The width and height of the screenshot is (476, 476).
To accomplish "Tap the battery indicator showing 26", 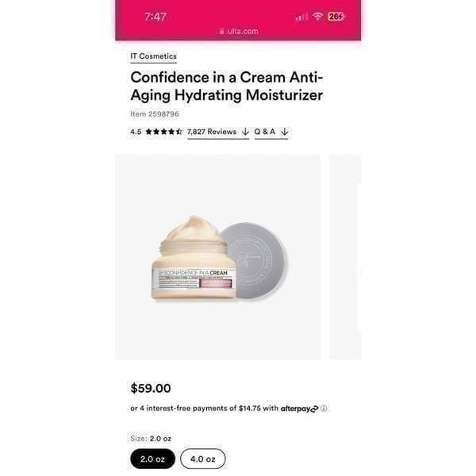I will [x=336, y=17].
